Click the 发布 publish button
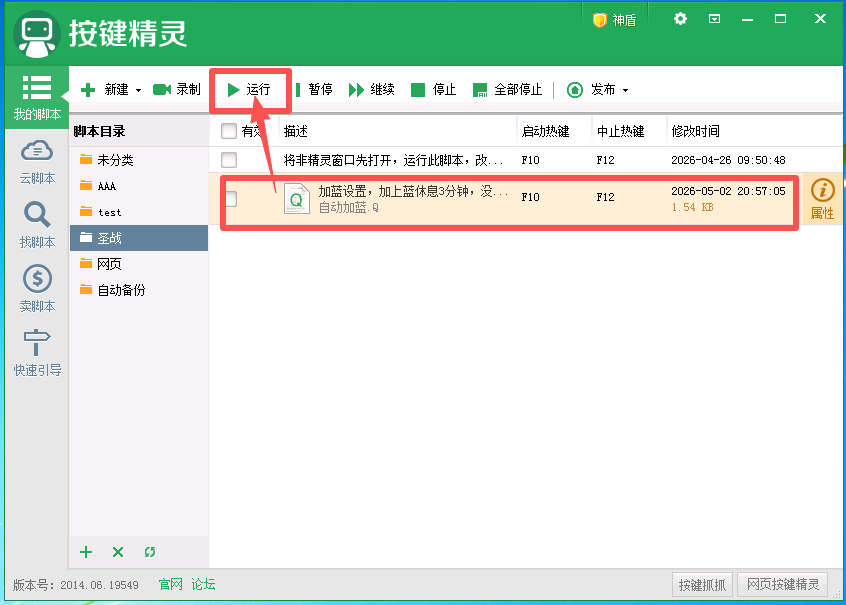The image size is (846, 605). (x=591, y=90)
